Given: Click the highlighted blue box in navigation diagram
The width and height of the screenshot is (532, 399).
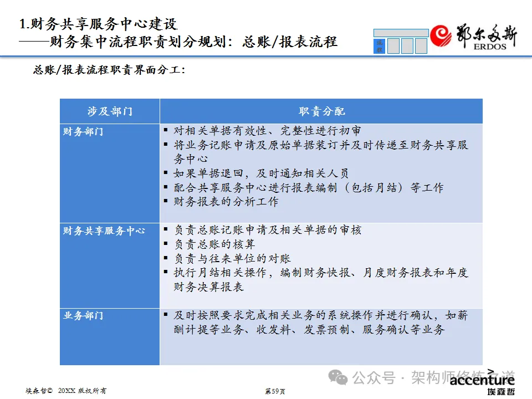Looking at the screenshot, I should pyautogui.click(x=379, y=46).
